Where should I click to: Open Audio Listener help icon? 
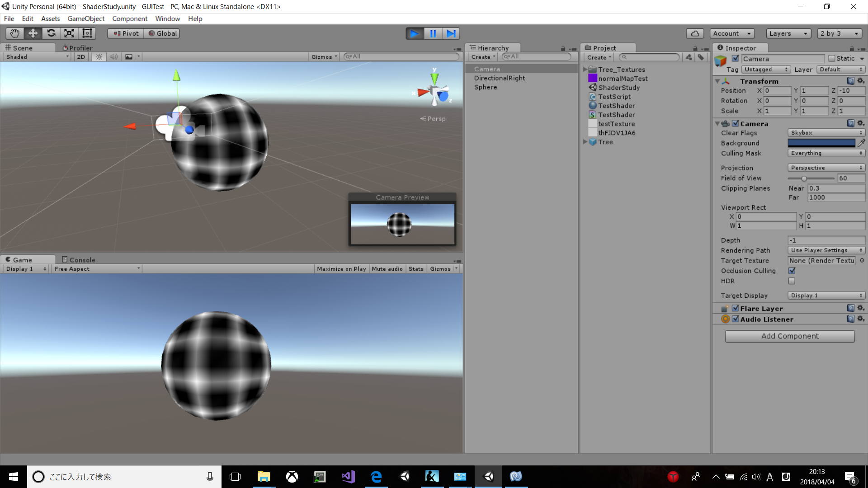click(x=850, y=319)
